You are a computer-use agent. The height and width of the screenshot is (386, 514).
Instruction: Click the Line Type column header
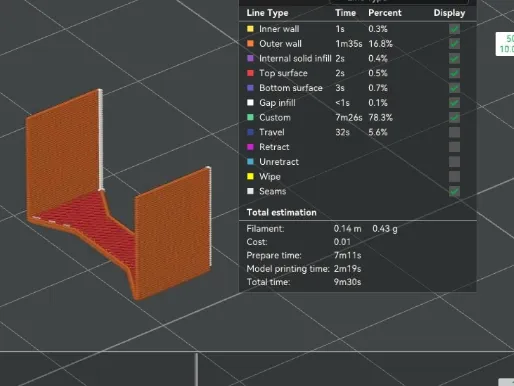click(x=267, y=13)
